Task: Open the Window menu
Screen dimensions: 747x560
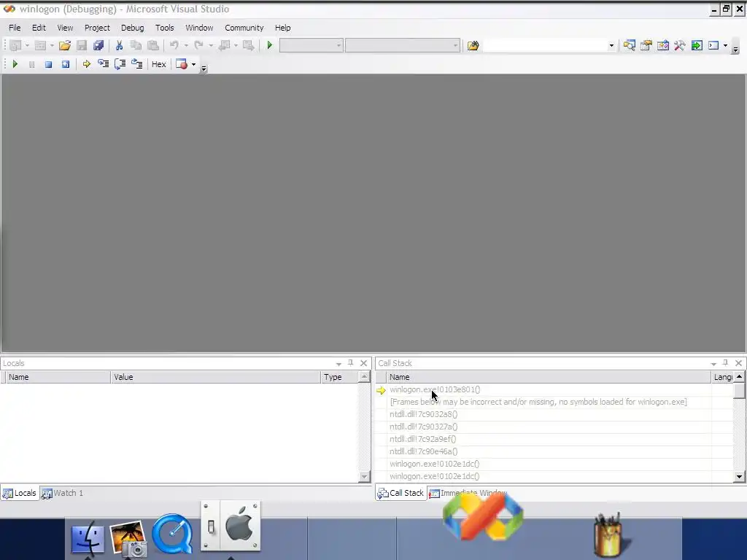Action: [x=199, y=28]
